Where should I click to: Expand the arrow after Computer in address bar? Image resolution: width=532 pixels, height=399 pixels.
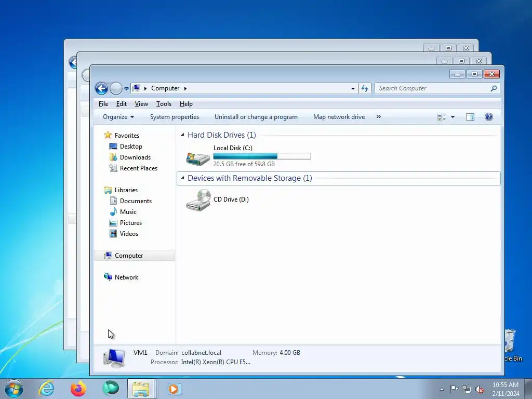click(x=185, y=88)
